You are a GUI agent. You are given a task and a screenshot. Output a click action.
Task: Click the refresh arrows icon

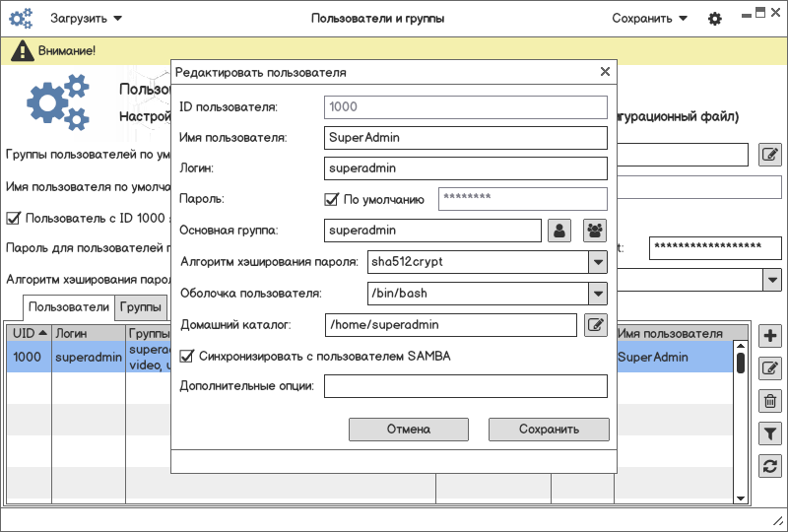(x=770, y=467)
